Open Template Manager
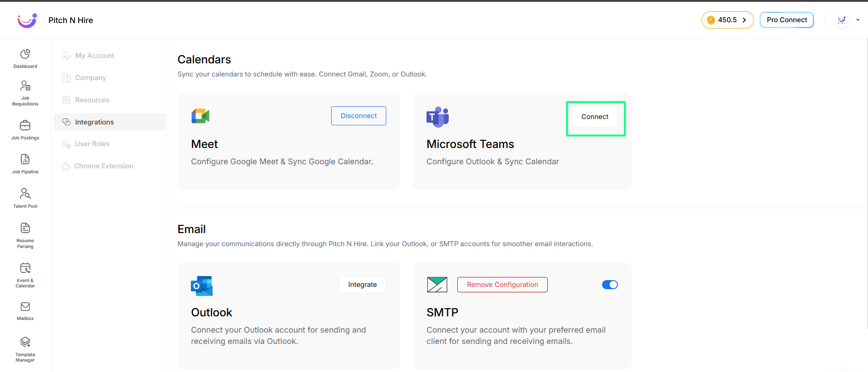This screenshot has height=372, width=868. click(25, 349)
